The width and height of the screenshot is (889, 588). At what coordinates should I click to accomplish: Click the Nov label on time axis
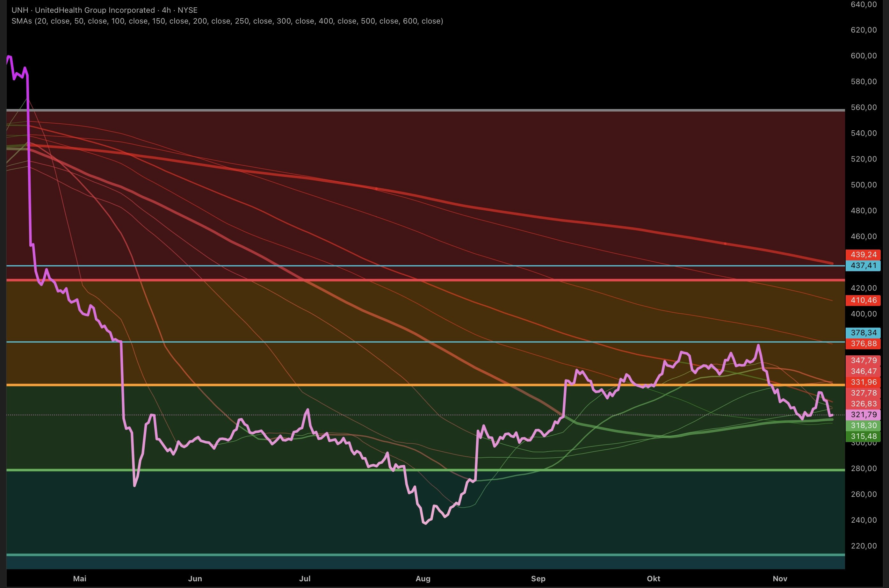click(780, 579)
